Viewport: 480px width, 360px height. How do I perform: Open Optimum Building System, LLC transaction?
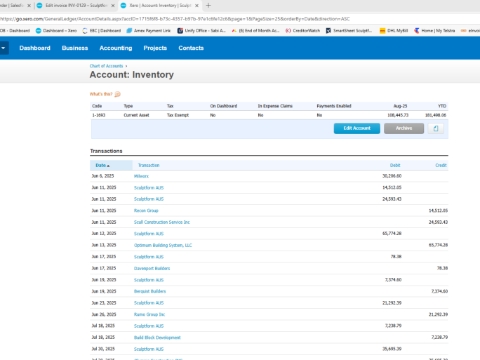(x=163, y=245)
